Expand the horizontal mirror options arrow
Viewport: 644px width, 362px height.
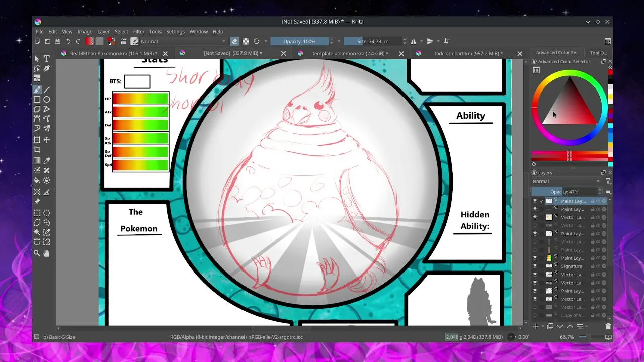(x=421, y=41)
